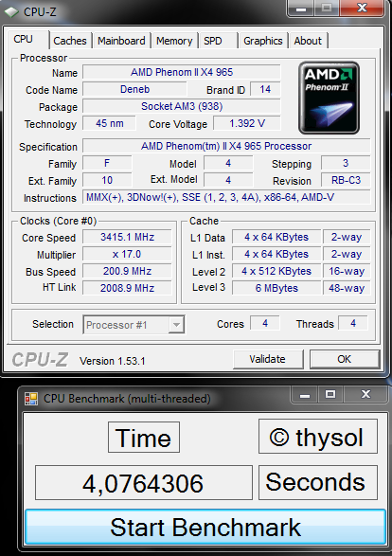The image size is (392, 556).
Task: Click the core voltage value 1.392 V
Action: tap(247, 123)
